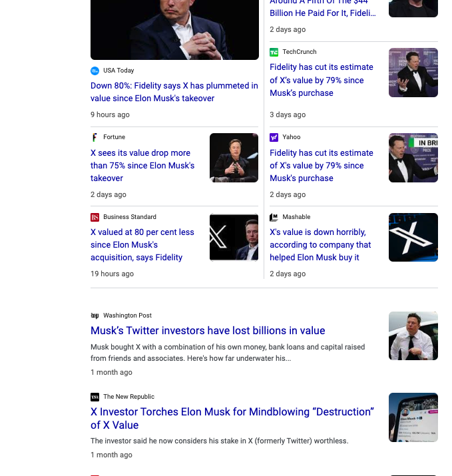
Task: Open 'Musk's Twitter investors have lost billions' headline
Action: 208,331
